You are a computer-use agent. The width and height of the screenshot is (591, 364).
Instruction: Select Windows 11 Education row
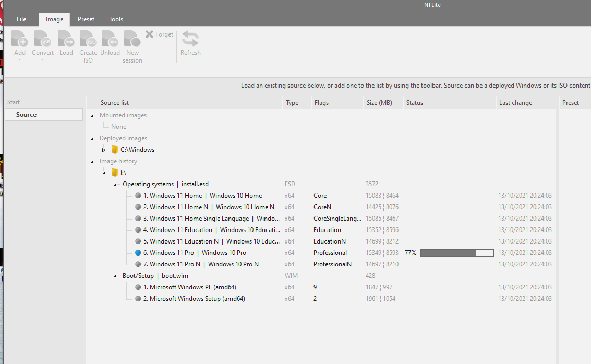(x=321, y=230)
